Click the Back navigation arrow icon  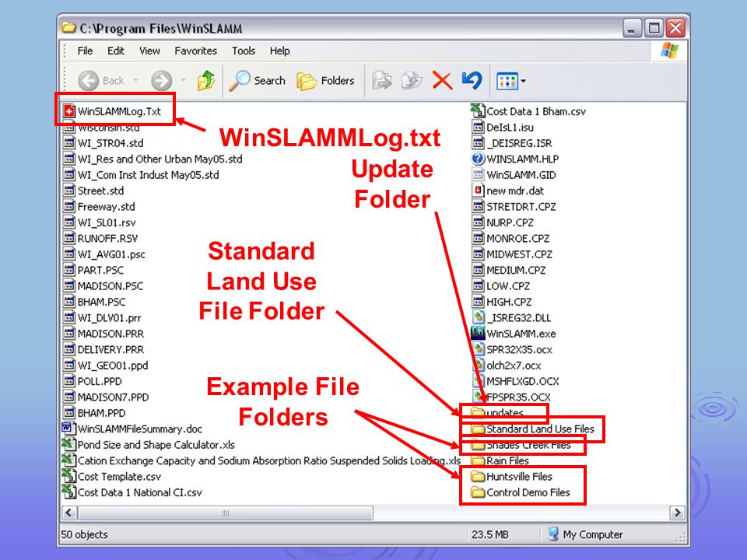(x=89, y=80)
